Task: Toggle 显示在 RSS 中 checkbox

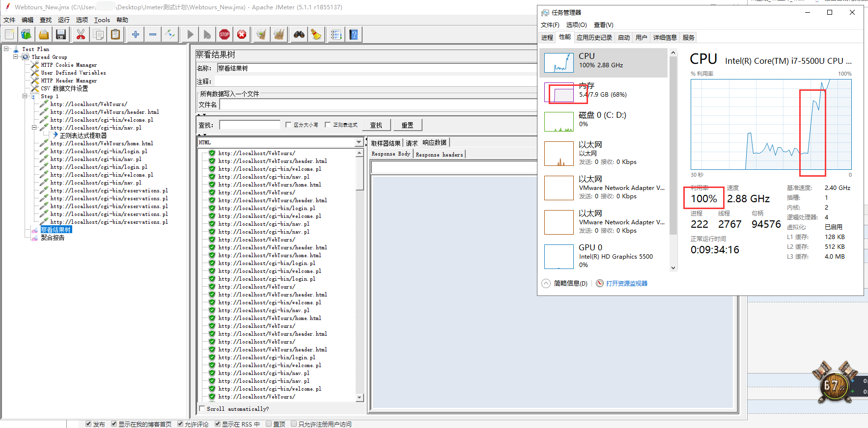Action: (218, 424)
